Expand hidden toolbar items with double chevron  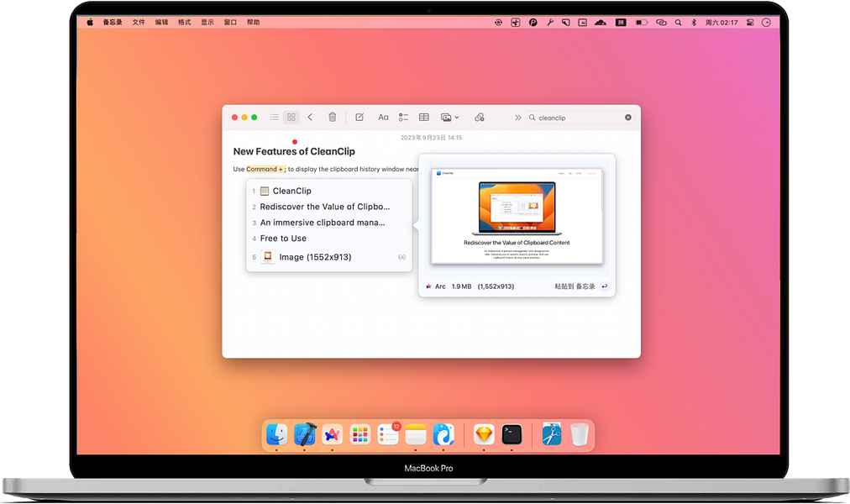(517, 118)
